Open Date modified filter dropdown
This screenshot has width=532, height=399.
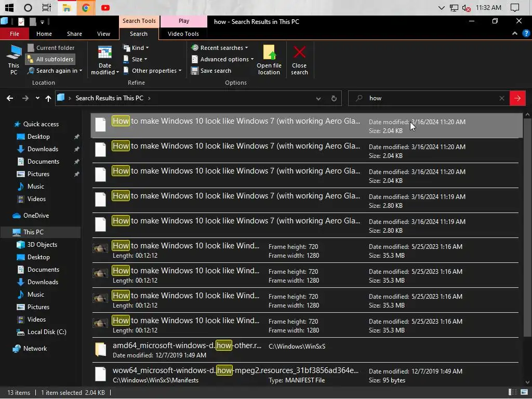click(105, 59)
